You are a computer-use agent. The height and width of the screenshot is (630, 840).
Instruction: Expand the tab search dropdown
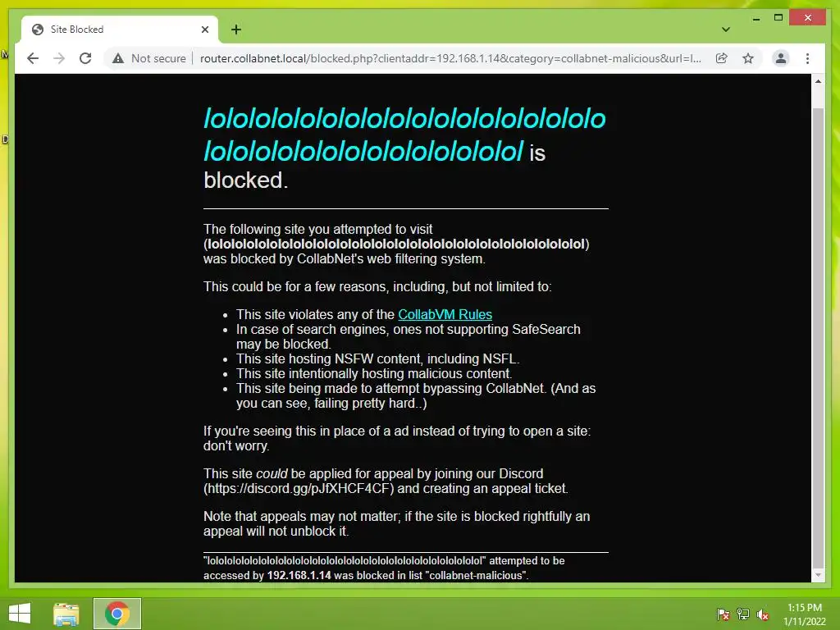point(726,30)
